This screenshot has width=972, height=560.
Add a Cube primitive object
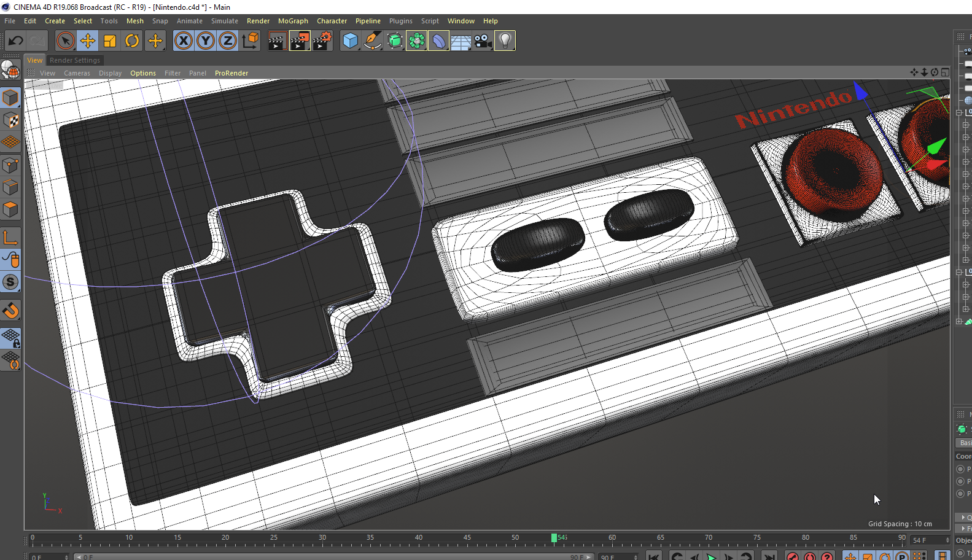tap(350, 41)
